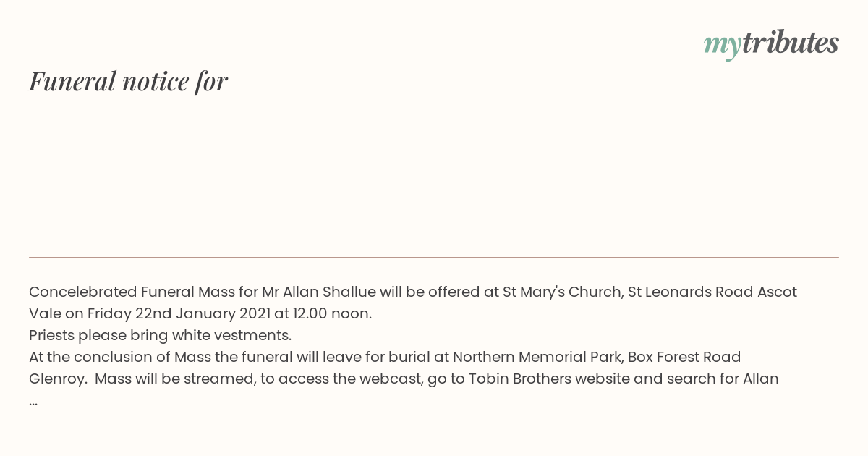This screenshot has width=868, height=456.
Task: Click the word "tributes" in the logo
Action: click(x=791, y=42)
